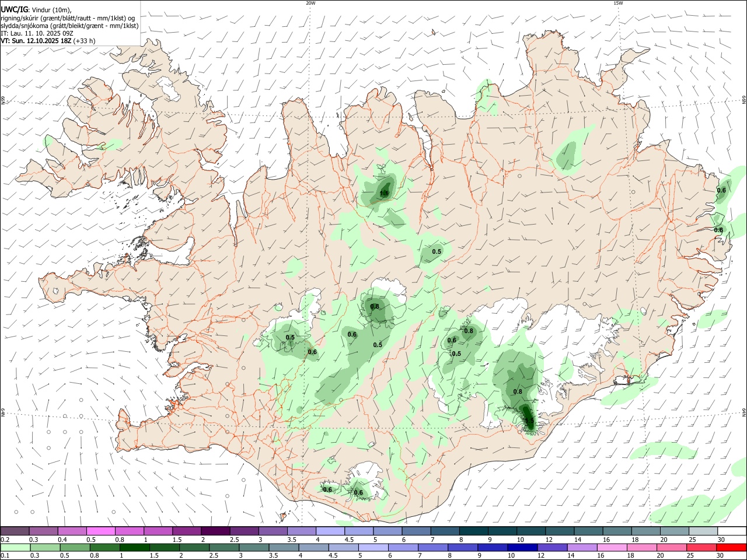Click the 20W longitude label at top
The width and height of the screenshot is (747, 560).
click(x=310, y=3)
